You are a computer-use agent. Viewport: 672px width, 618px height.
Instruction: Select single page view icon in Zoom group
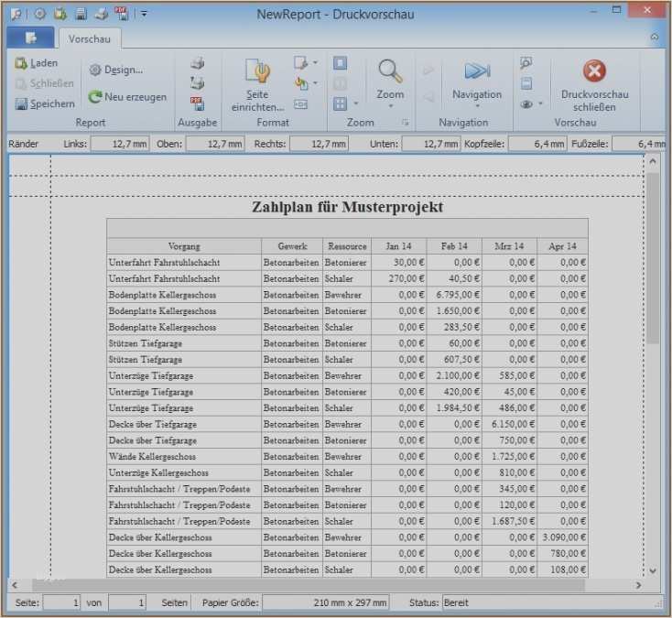pos(341,63)
